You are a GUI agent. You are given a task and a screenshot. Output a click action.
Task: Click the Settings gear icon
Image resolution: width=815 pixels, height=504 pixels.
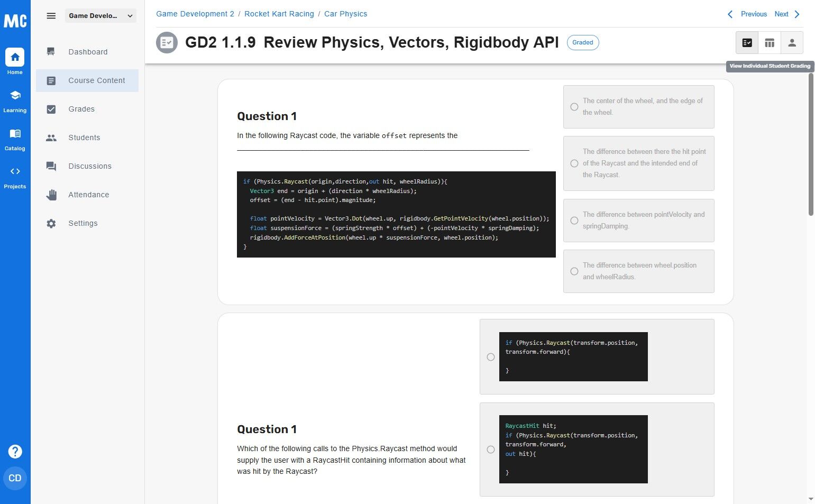pyautogui.click(x=51, y=223)
